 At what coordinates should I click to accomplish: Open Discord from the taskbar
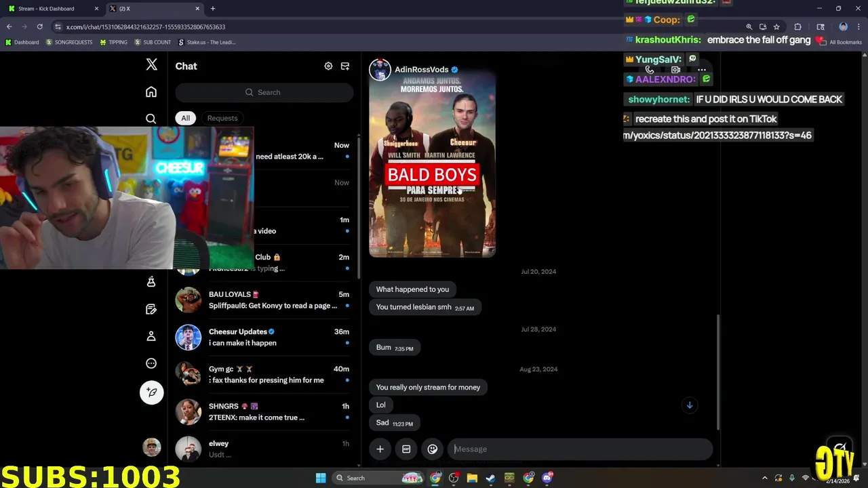point(547,478)
